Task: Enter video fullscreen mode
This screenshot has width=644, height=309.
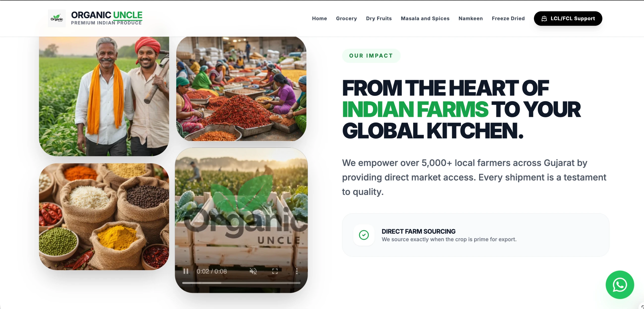Action: (275, 271)
